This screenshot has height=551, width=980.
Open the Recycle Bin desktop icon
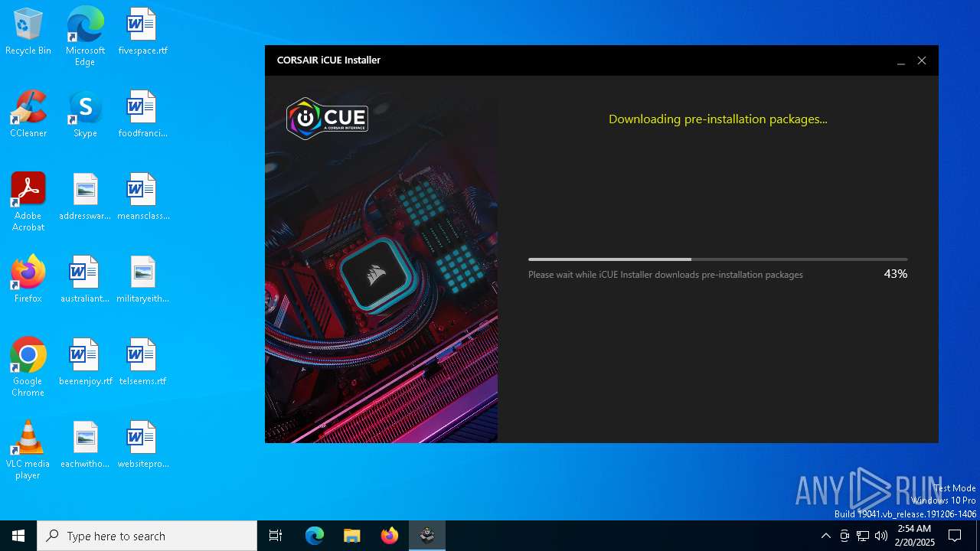[28, 32]
